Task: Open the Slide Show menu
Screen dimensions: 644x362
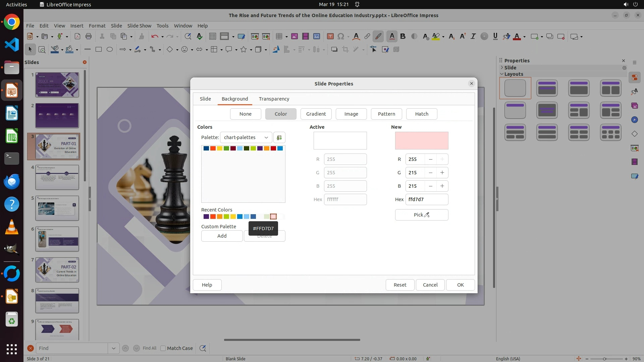Action: point(139,26)
